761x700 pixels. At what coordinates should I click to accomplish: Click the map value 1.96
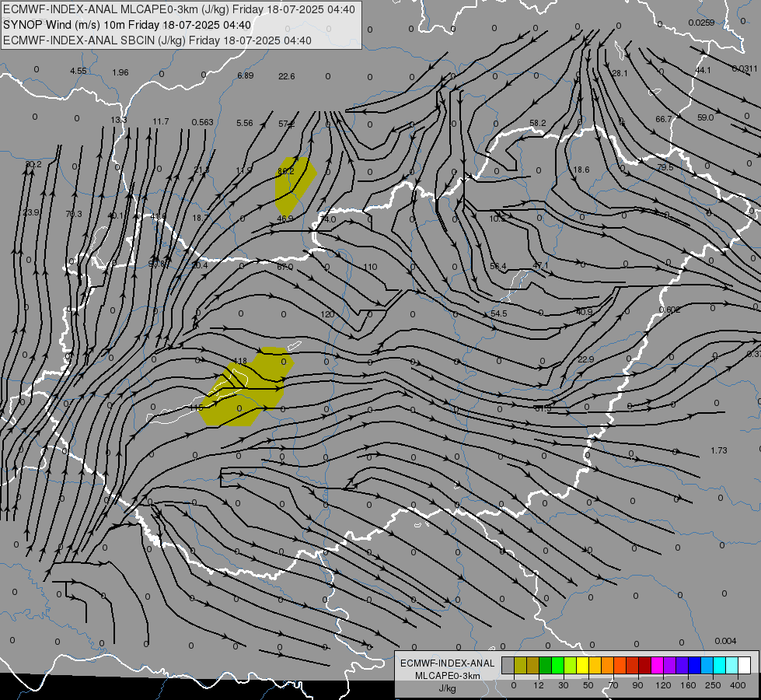(x=120, y=72)
